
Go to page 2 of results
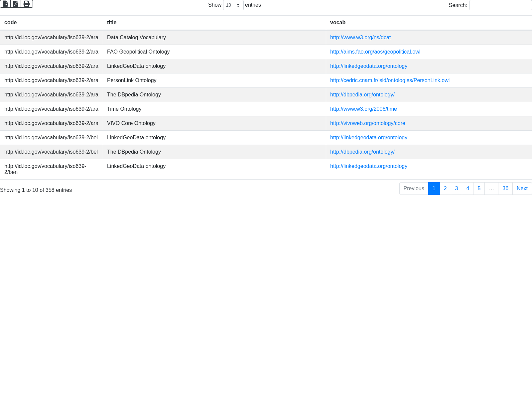click(x=445, y=189)
